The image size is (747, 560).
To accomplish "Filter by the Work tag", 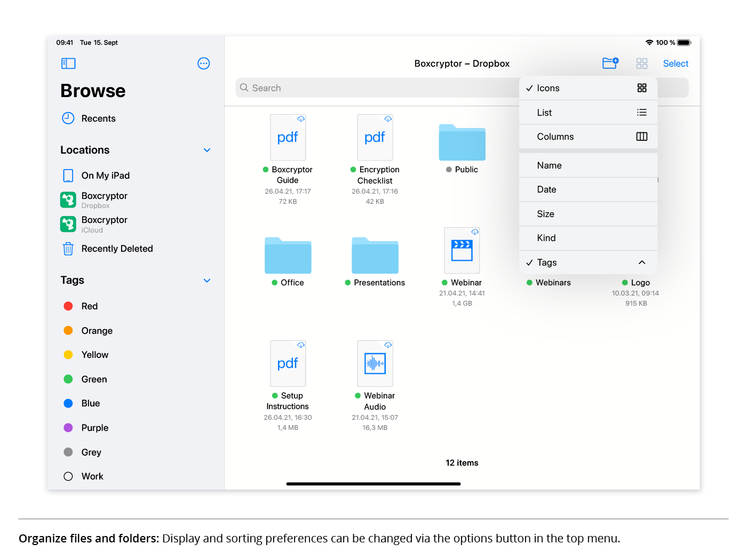I will click(x=83, y=476).
